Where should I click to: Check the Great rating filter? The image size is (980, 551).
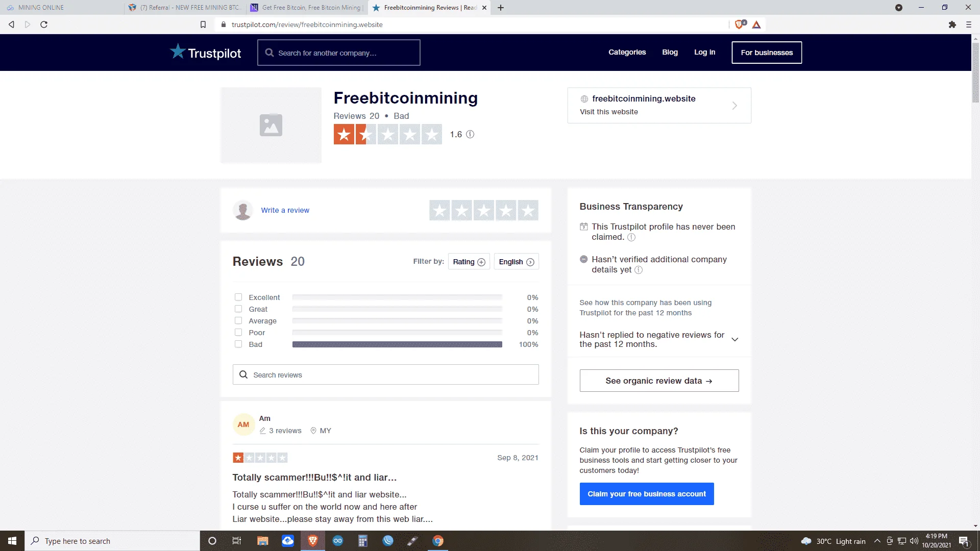click(238, 309)
